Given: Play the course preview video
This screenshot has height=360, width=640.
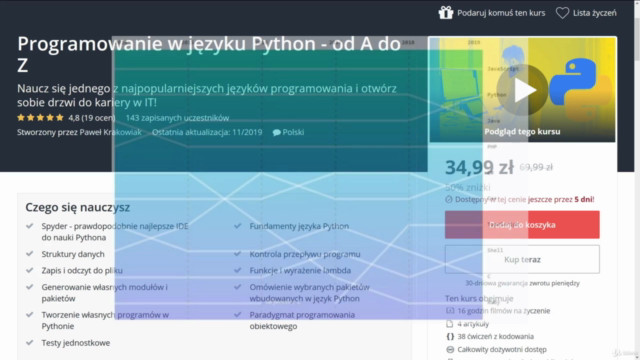Looking at the screenshot, I should tap(522, 90).
